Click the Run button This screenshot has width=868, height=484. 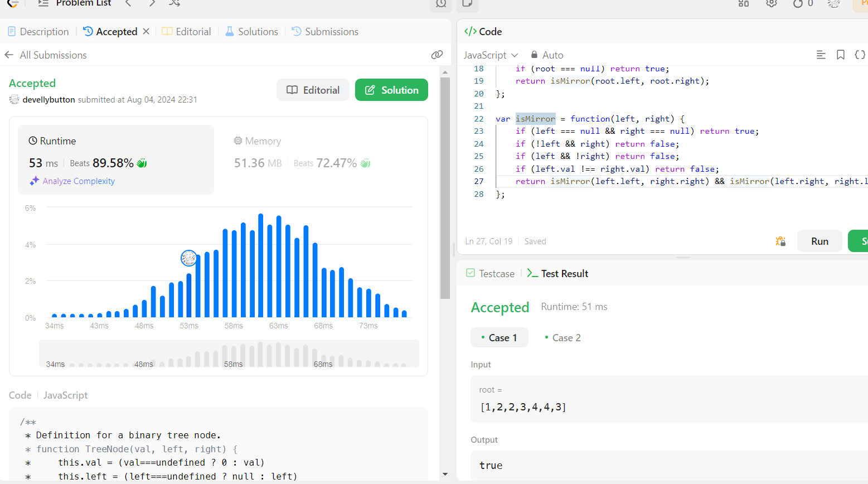click(819, 241)
